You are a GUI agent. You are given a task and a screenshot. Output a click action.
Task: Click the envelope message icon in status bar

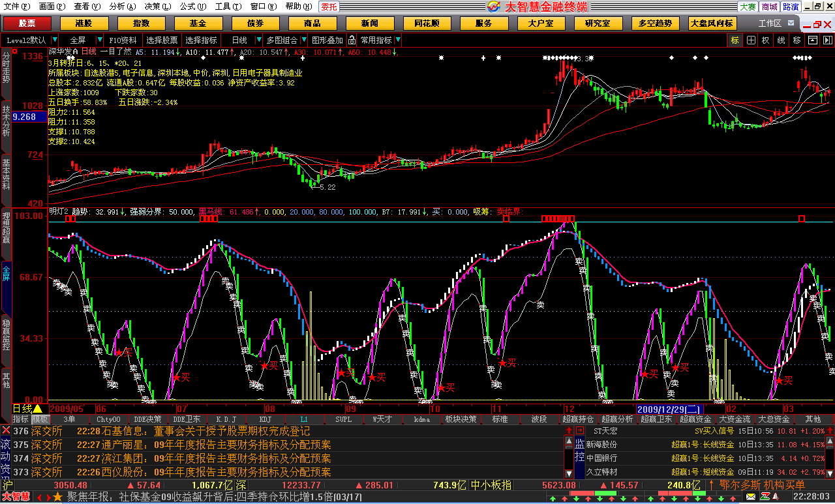coord(750,497)
